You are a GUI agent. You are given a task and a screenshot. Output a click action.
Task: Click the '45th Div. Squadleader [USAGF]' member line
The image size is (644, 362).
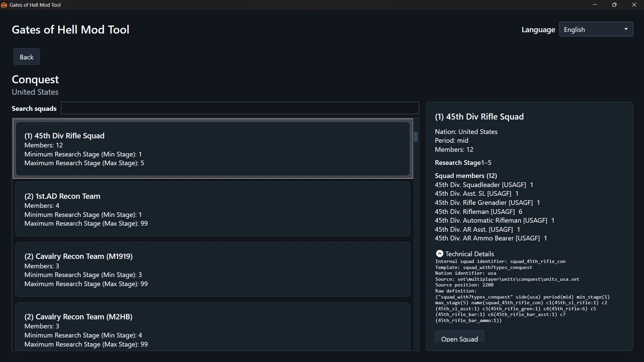(484, 185)
